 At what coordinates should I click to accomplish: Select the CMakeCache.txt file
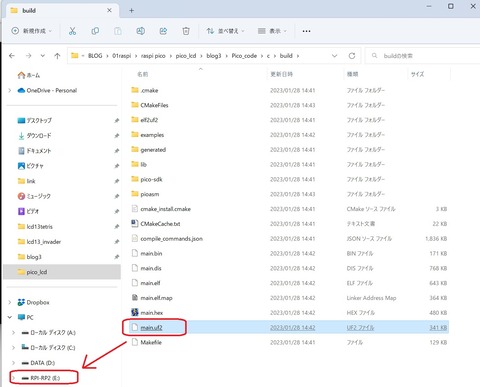pos(156,224)
